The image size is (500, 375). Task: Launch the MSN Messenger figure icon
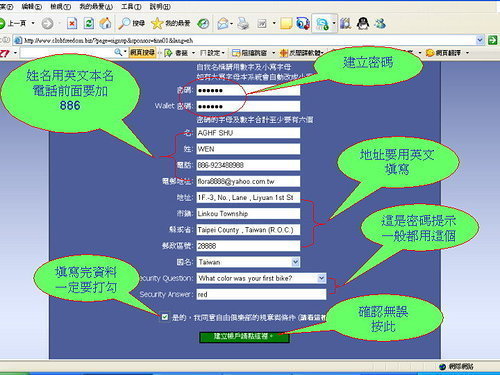point(380,23)
